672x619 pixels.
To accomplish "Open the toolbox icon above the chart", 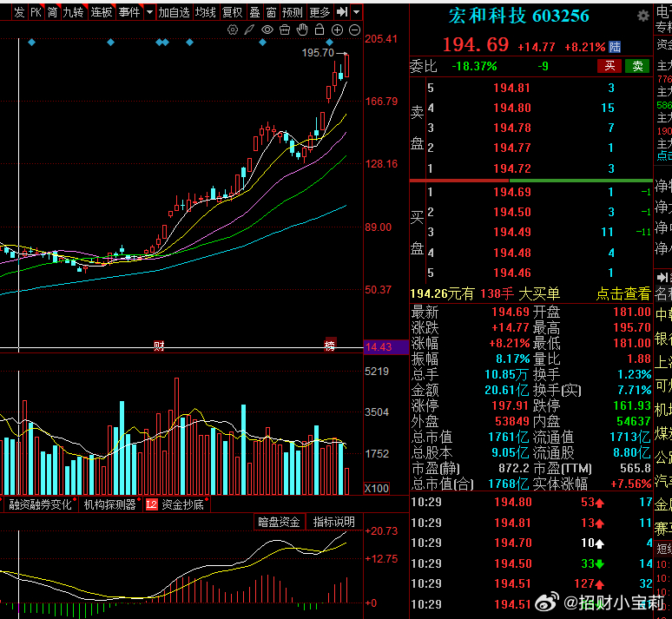I will coord(285,30).
